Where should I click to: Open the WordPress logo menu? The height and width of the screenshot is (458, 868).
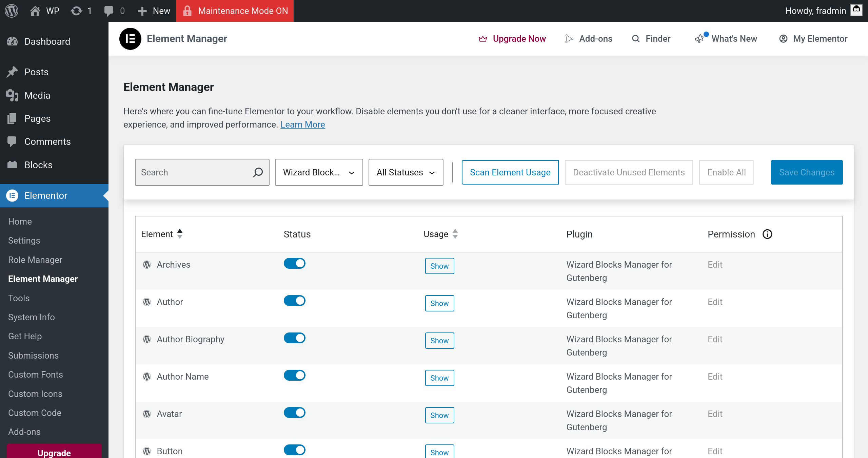point(12,11)
